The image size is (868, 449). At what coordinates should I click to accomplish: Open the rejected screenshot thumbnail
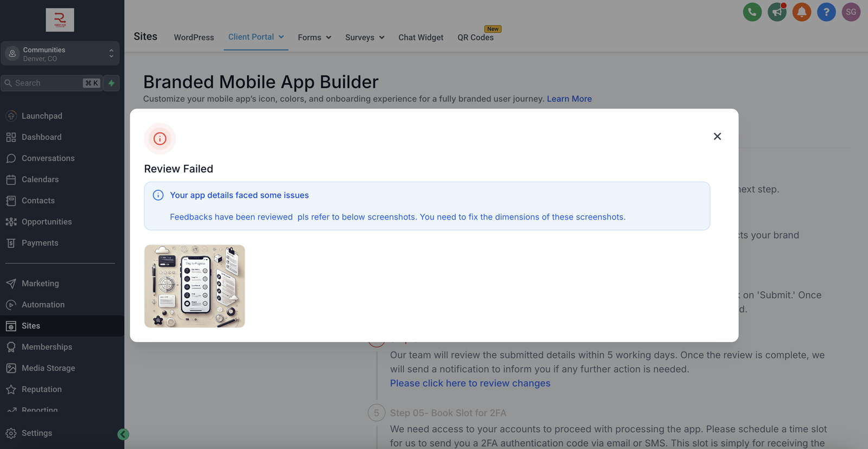(x=194, y=286)
